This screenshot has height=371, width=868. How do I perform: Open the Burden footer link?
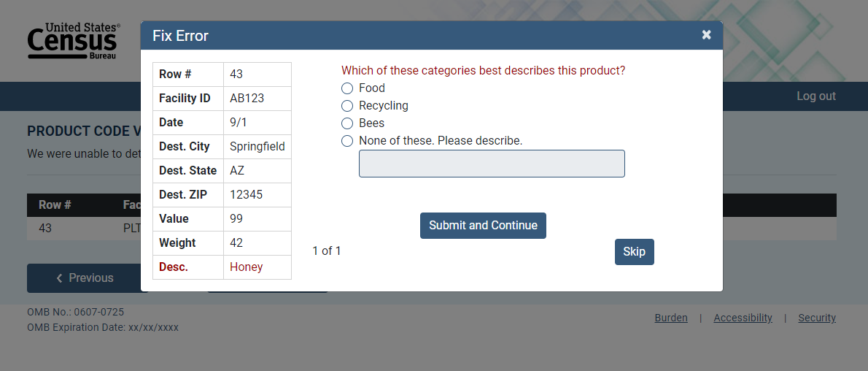point(671,318)
